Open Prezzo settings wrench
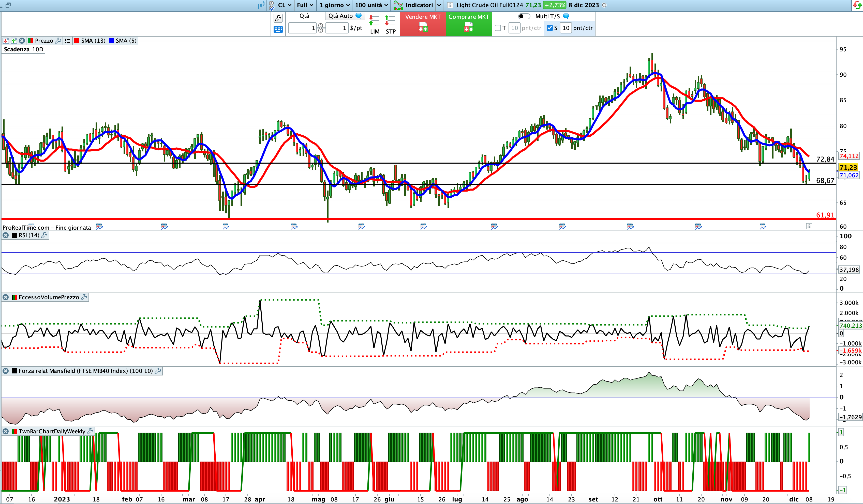Screen dimensions: 863x504 pyautogui.click(x=58, y=41)
